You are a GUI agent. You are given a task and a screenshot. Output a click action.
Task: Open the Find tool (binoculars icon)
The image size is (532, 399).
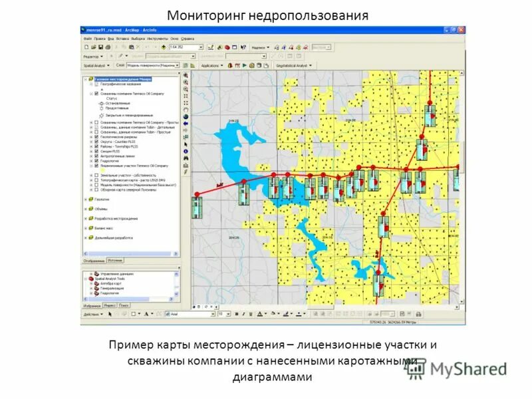185,158
